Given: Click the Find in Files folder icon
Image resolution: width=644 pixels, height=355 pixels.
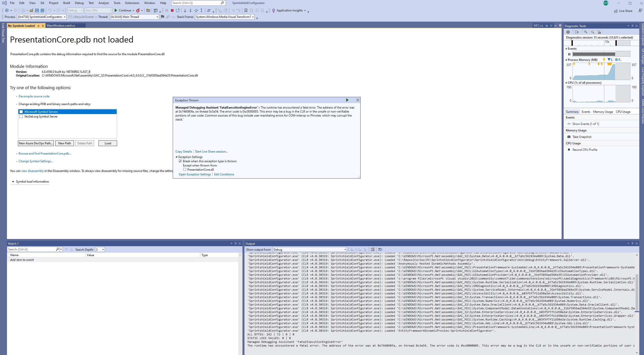Looking at the screenshot, I should (148, 10).
